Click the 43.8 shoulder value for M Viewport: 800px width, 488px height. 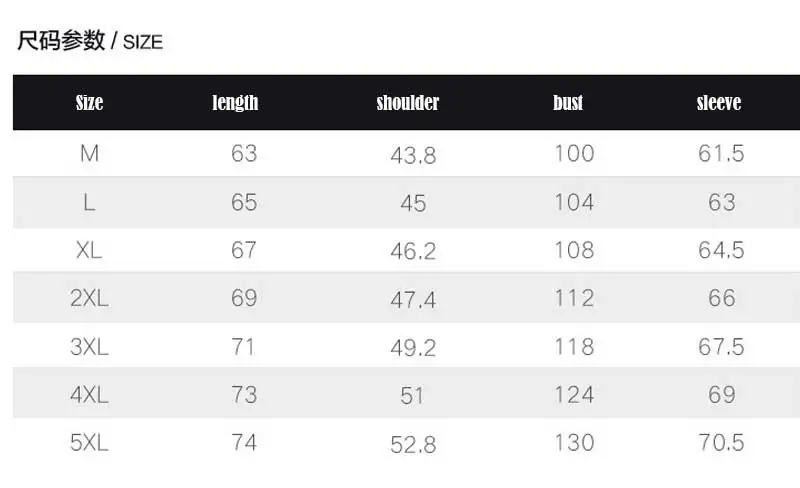(413, 155)
